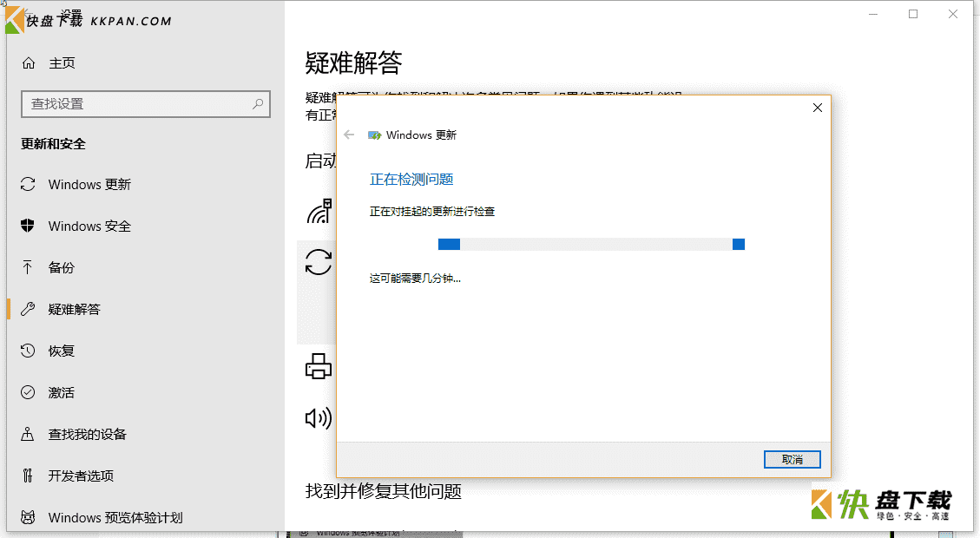The height and width of the screenshot is (538, 980).
Task: Close the Settings window
Action: point(952,14)
